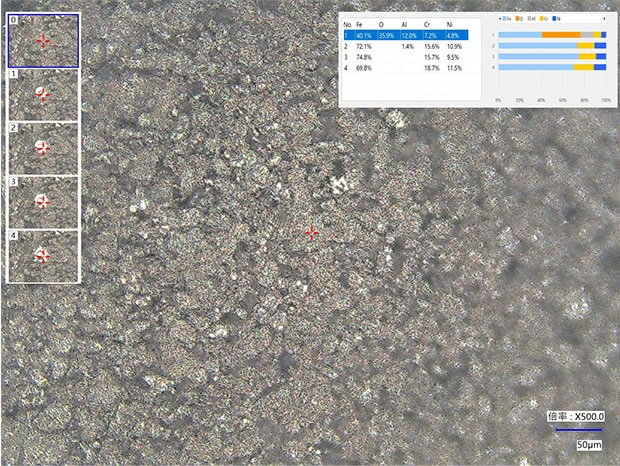Click the Ni legend swatch in chart

point(555,19)
